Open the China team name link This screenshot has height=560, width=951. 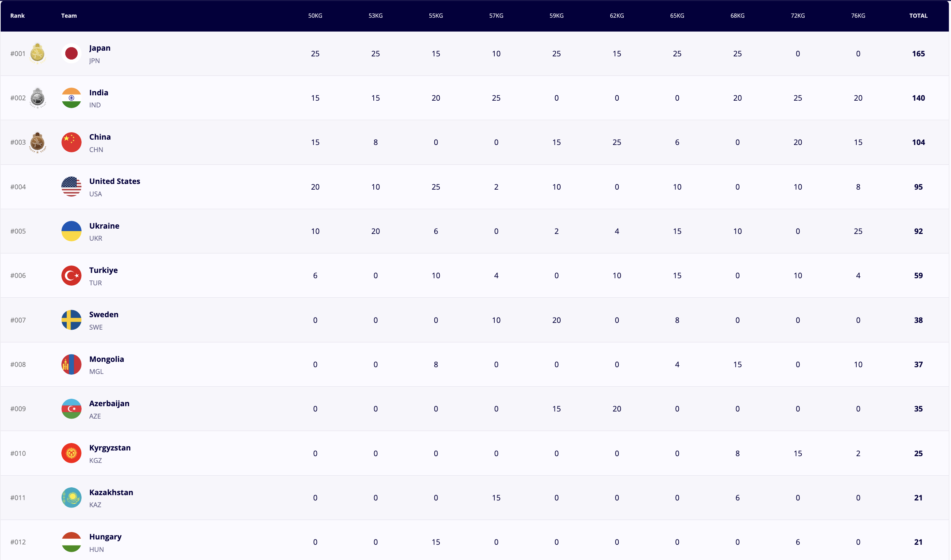coord(100,137)
